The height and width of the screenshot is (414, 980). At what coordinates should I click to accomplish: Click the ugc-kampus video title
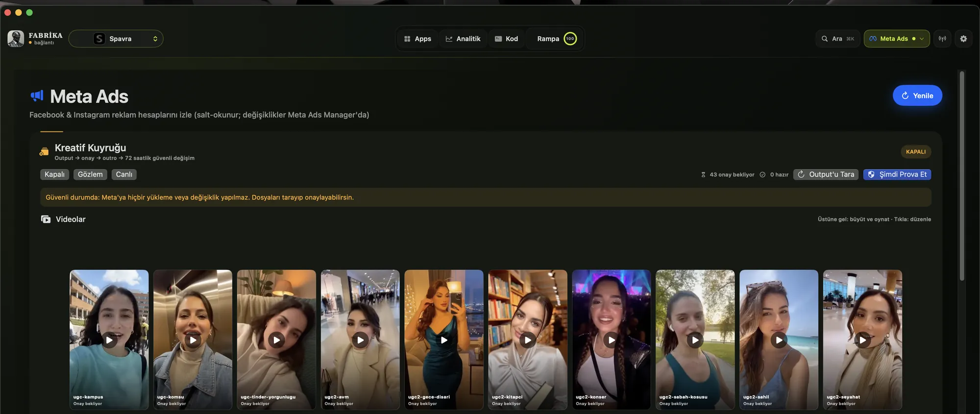[x=88, y=397]
